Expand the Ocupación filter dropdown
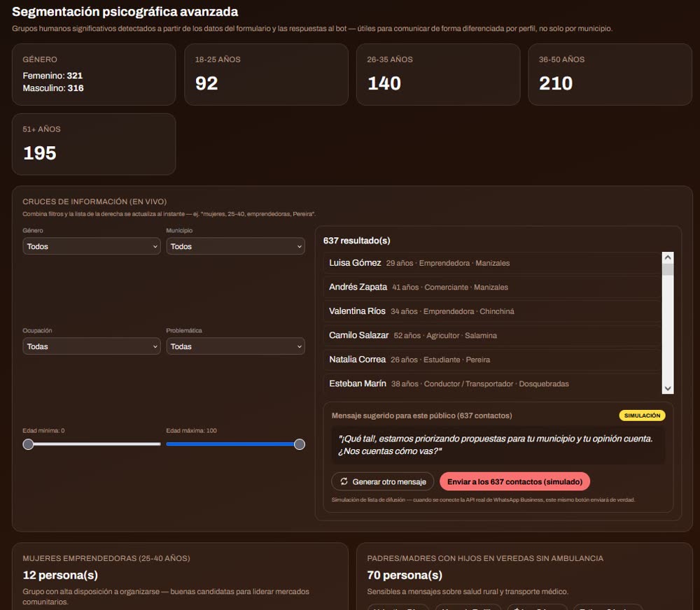 pyautogui.click(x=92, y=346)
